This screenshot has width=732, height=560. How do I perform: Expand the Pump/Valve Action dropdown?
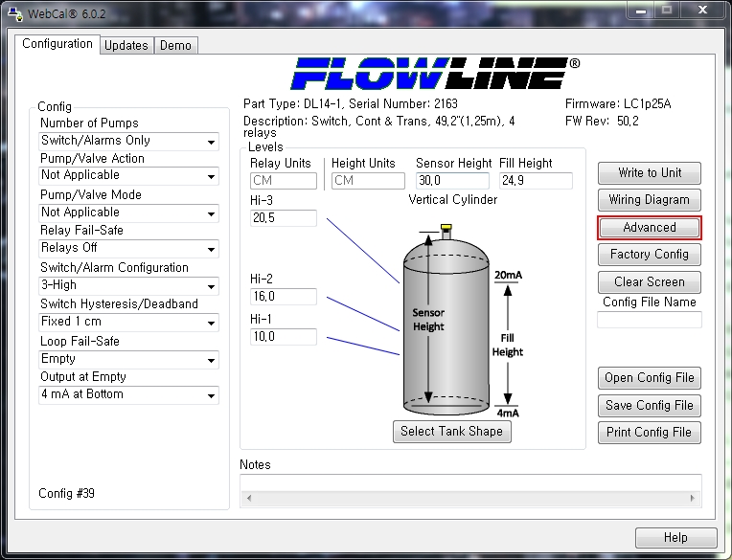pyautogui.click(x=129, y=176)
